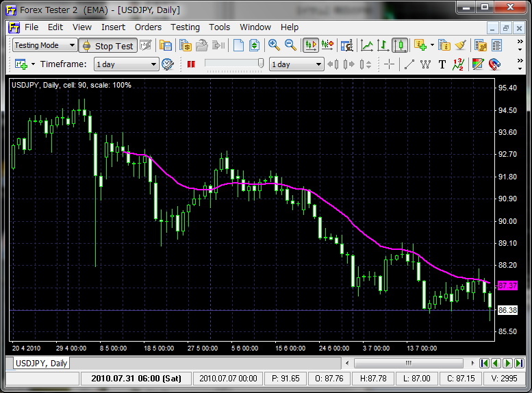Open the Testing Mode dropdown
532x393 pixels.
44,45
